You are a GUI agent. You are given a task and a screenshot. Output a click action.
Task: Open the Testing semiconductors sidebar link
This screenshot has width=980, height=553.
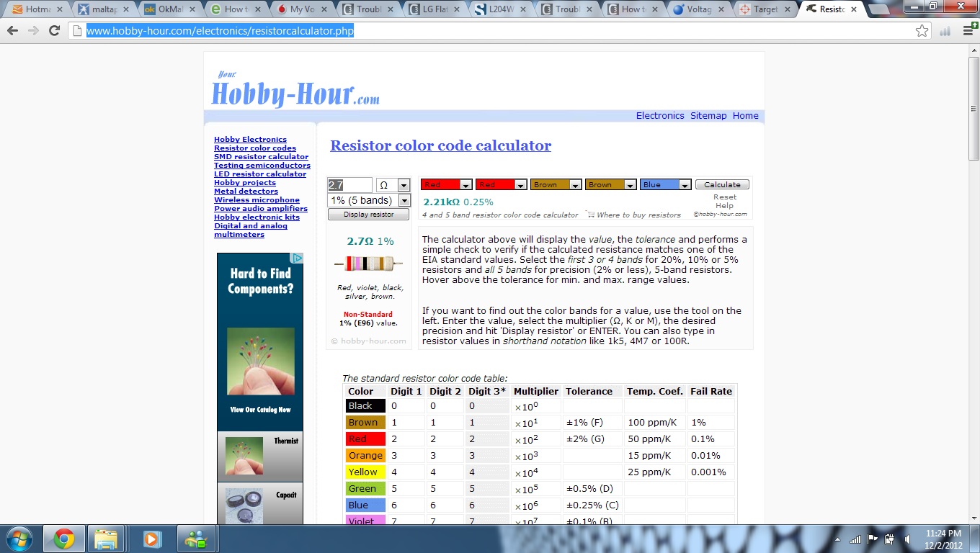[262, 166]
